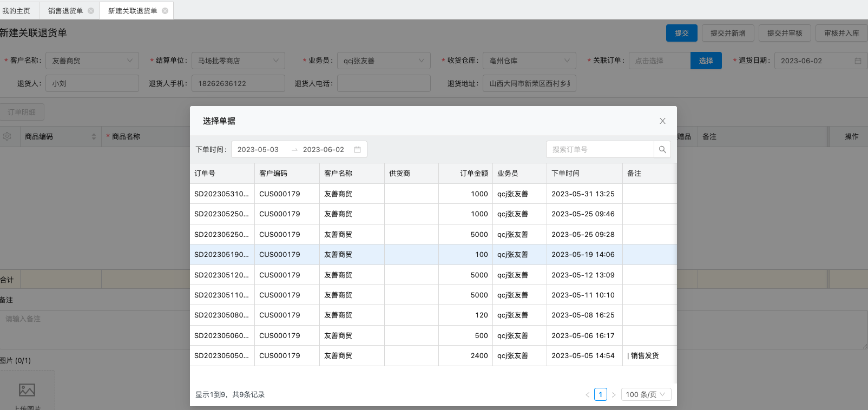Open calendar icon in 退货日期 field

pyautogui.click(x=858, y=61)
